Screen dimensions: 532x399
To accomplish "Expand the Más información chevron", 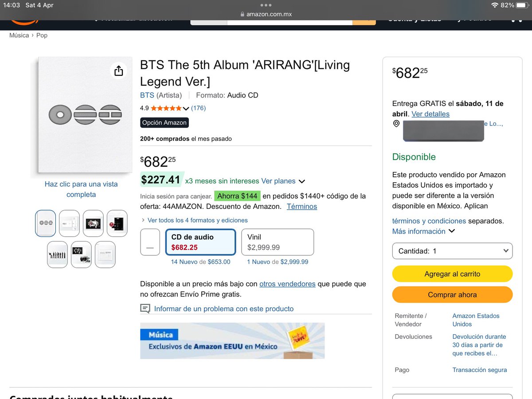I will pos(452,231).
